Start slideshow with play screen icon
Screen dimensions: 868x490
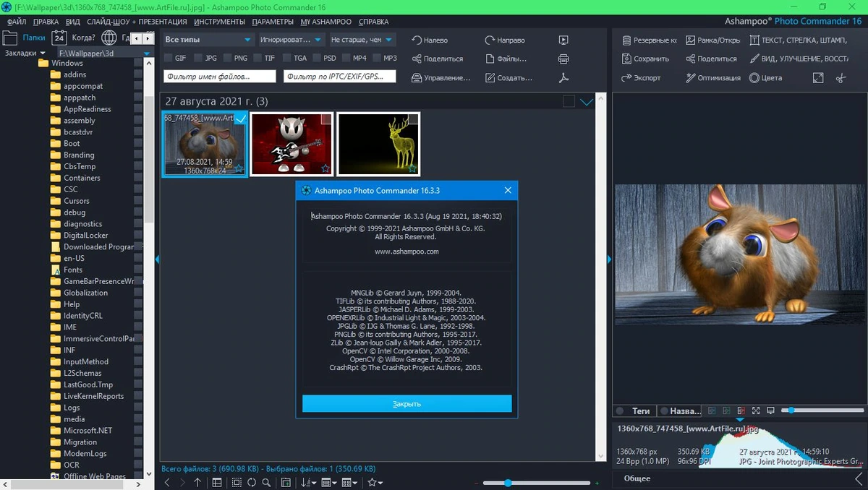[563, 40]
